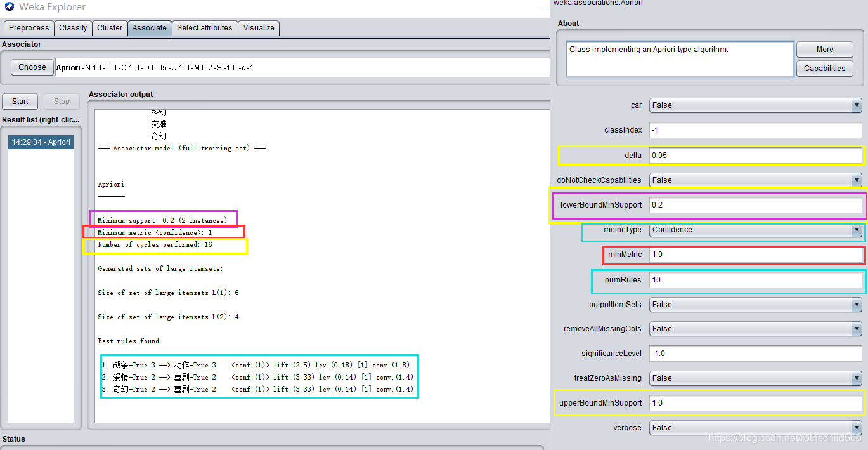Start the Apriori association run
868x450 pixels.
[20, 102]
